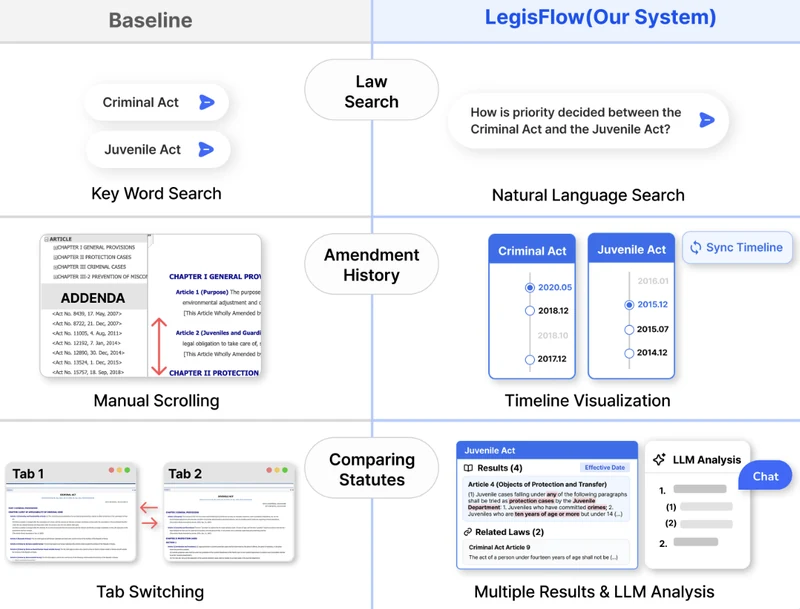The image size is (800, 609).
Task: Open Criminal Act Article 9 related law
Action: (546, 552)
